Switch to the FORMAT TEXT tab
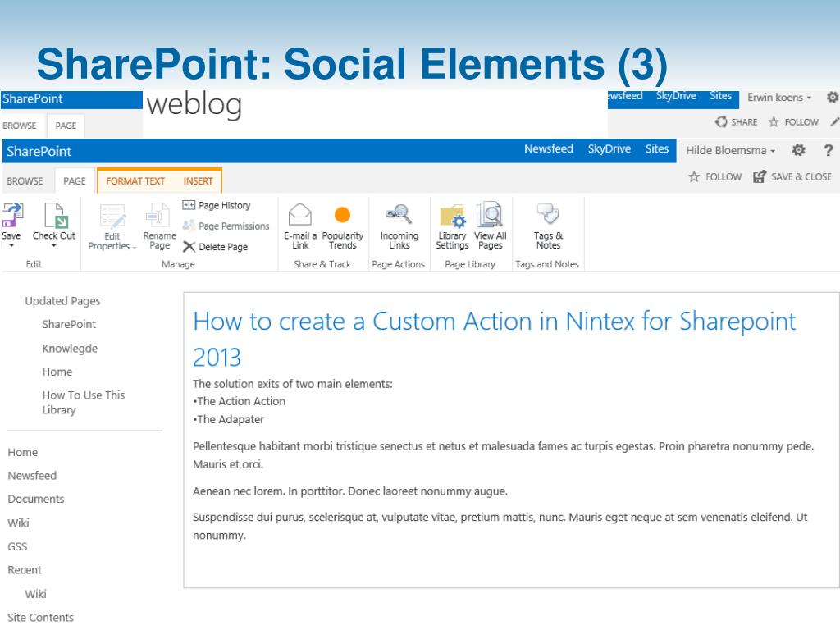 tap(135, 181)
